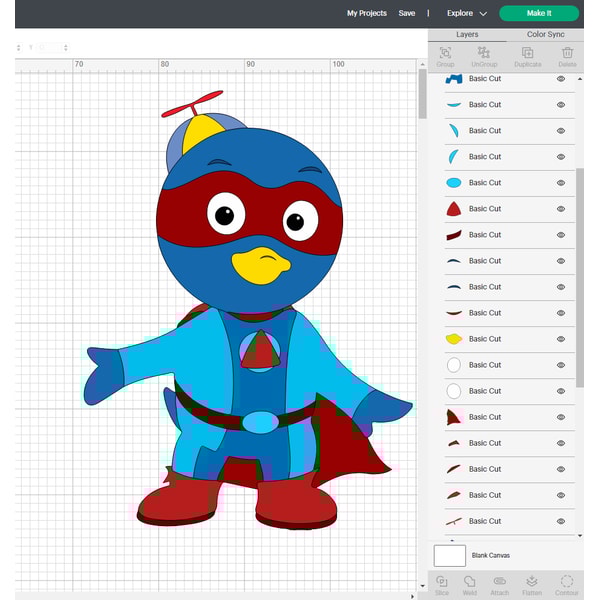The height and width of the screenshot is (600, 600).
Task: Click the Attach tool icon
Action: (x=499, y=581)
